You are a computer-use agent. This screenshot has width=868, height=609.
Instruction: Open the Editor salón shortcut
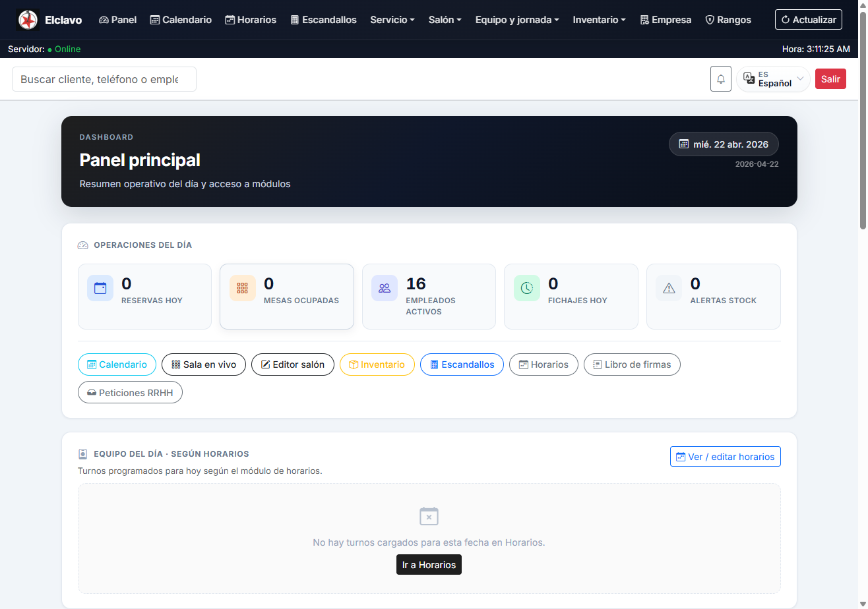(x=293, y=364)
